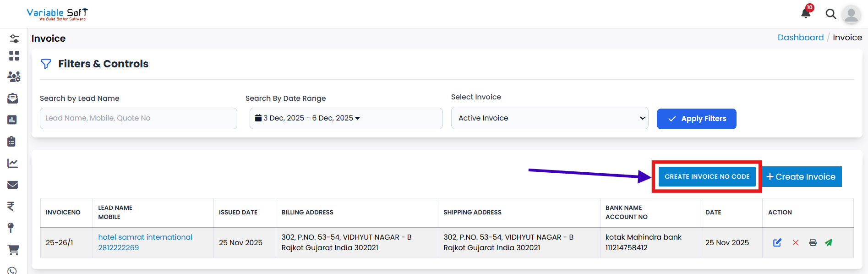Image resolution: width=868 pixels, height=274 pixels.
Task: Click the Apply Filters button
Action: tap(696, 119)
